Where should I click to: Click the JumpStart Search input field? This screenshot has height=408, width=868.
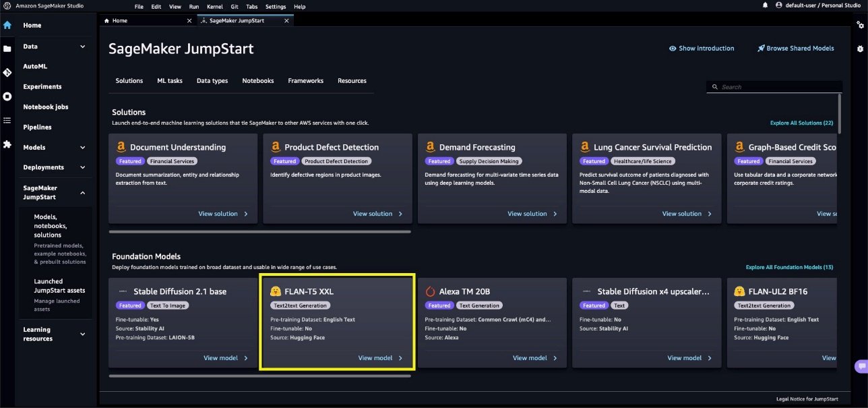click(x=774, y=87)
